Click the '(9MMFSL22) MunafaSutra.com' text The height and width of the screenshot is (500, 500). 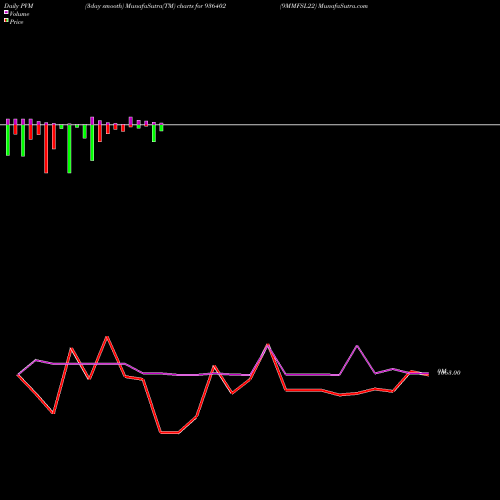click(324, 6)
